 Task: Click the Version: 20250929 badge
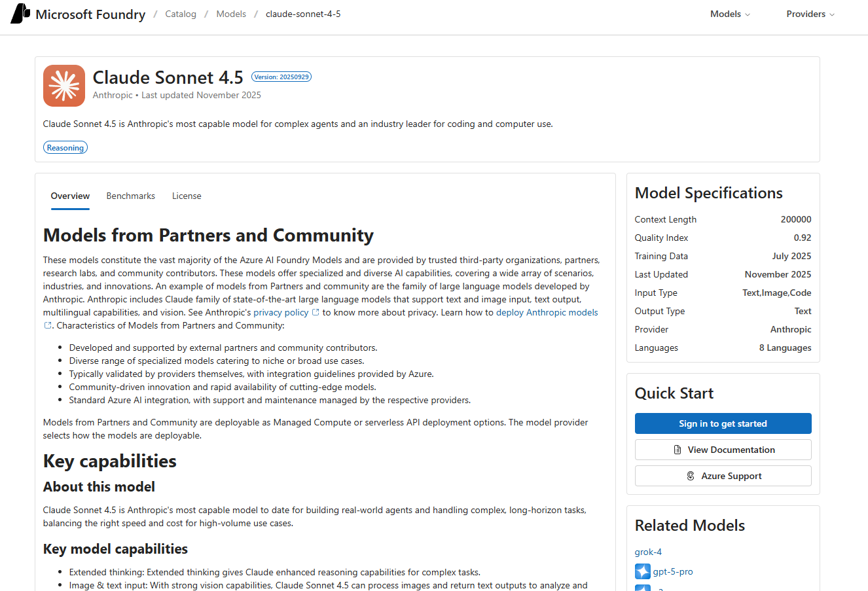click(281, 77)
